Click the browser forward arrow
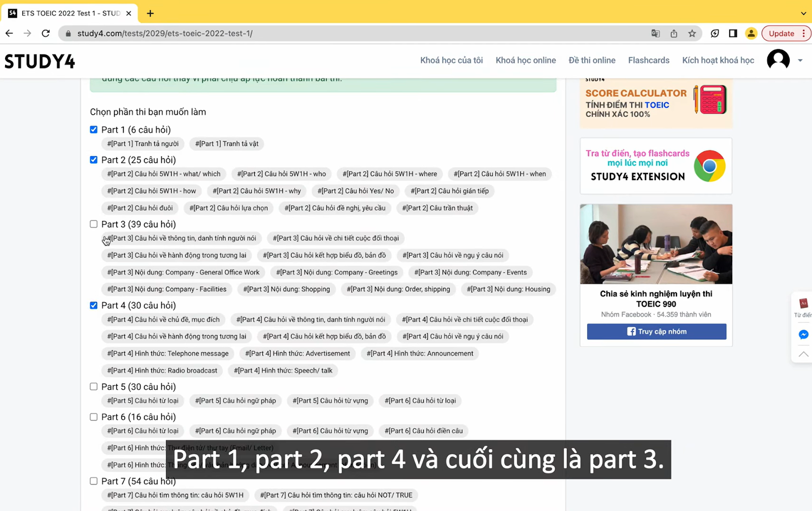 click(27, 33)
